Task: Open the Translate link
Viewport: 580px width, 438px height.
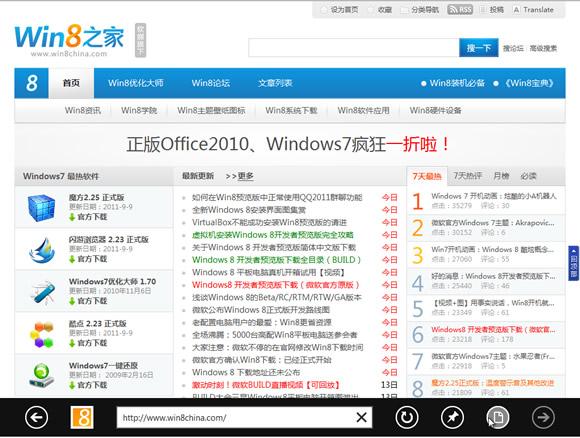Action: tap(534, 10)
